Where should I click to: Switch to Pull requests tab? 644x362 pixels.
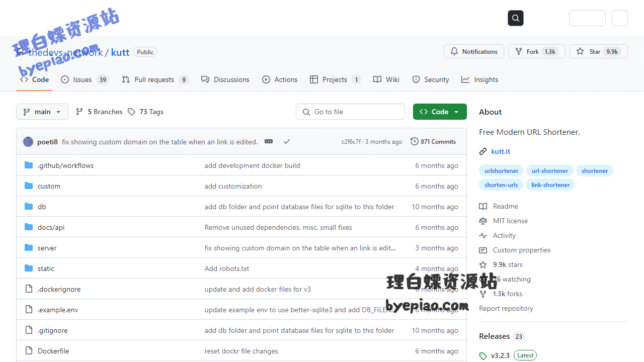pos(155,79)
